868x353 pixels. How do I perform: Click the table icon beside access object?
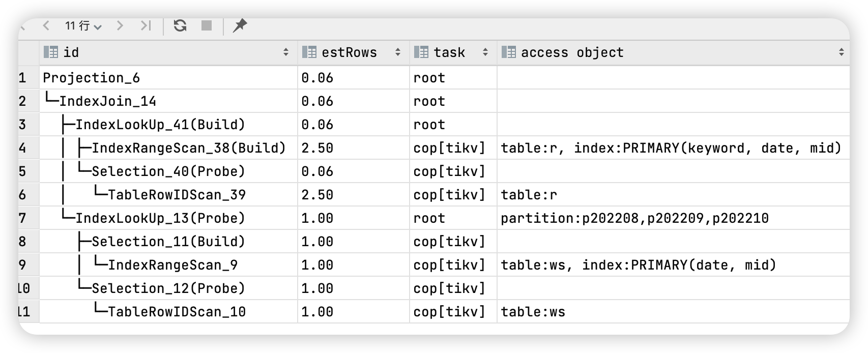pyautogui.click(x=509, y=52)
